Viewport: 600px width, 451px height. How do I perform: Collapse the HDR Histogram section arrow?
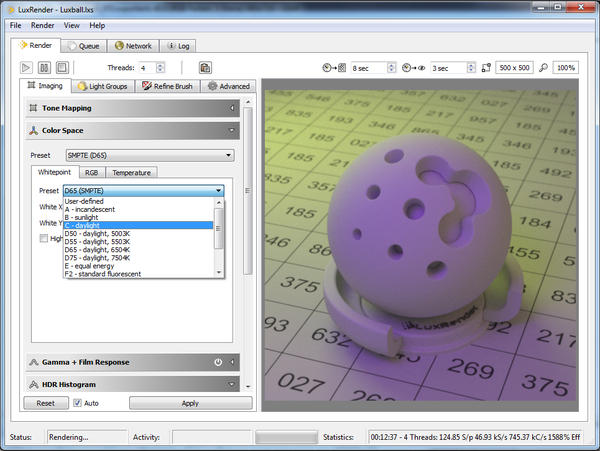[232, 384]
